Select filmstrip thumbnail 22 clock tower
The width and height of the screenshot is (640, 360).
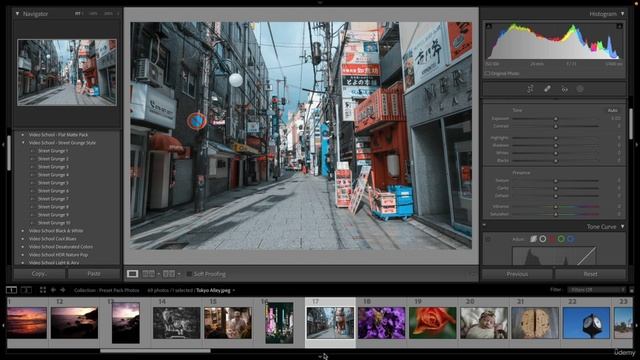coord(586,323)
